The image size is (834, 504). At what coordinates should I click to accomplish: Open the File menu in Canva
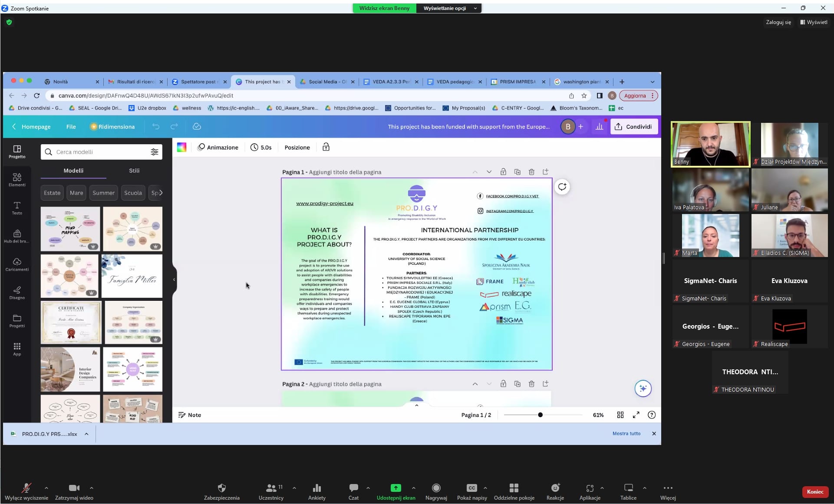[x=71, y=127]
